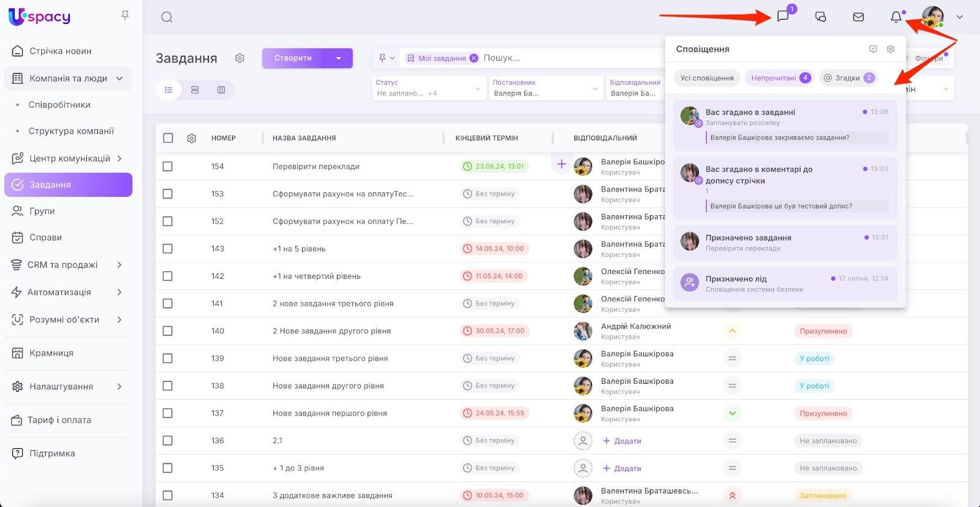The image size is (980, 507).
Task: Check the checkbox for task 139
Action: pyautogui.click(x=168, y=358)
